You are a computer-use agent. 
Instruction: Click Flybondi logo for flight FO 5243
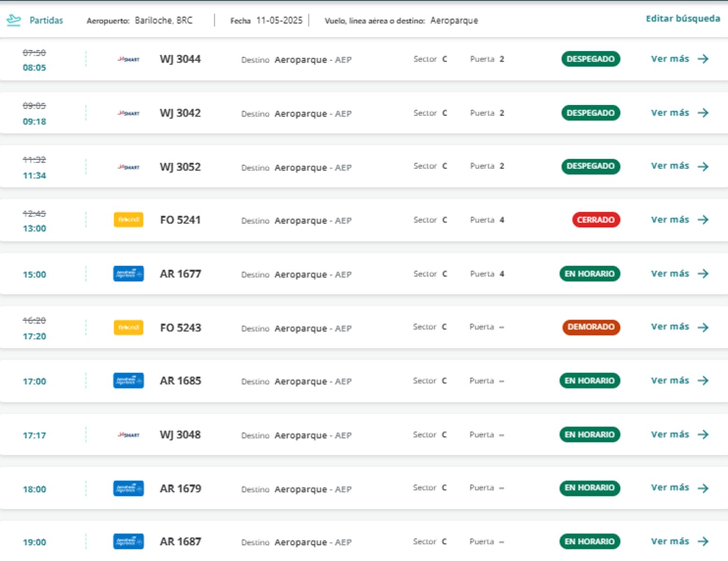pos(128,327)
